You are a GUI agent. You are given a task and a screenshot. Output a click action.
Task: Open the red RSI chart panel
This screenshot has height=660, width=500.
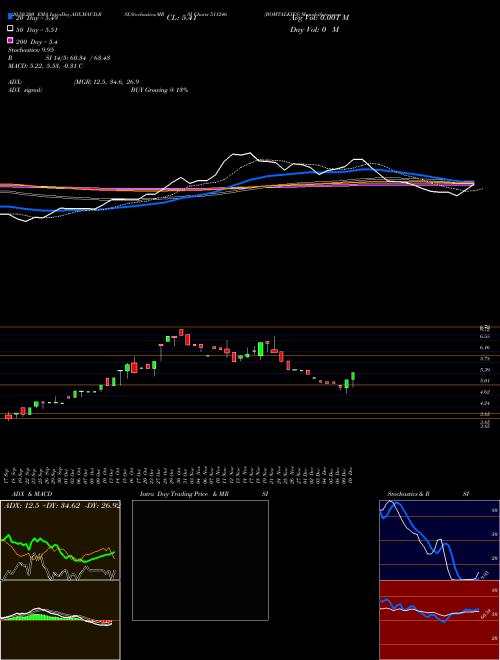tap(439, 620)
